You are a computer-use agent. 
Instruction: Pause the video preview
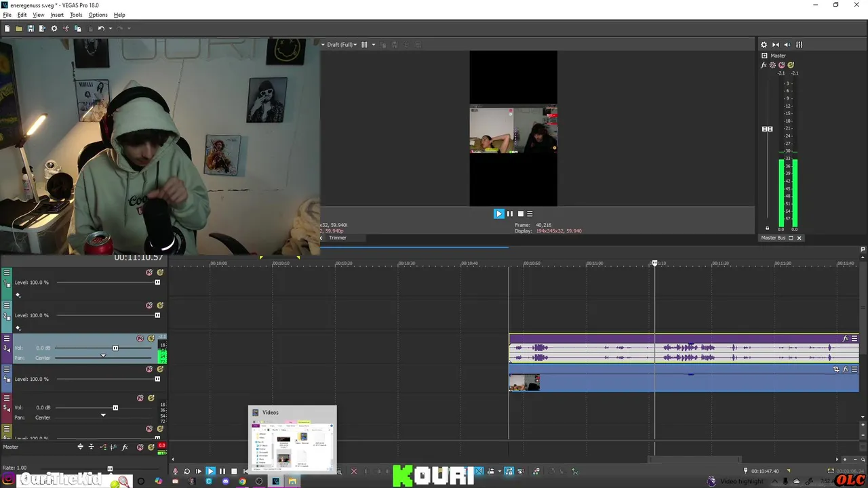point(510,213)
